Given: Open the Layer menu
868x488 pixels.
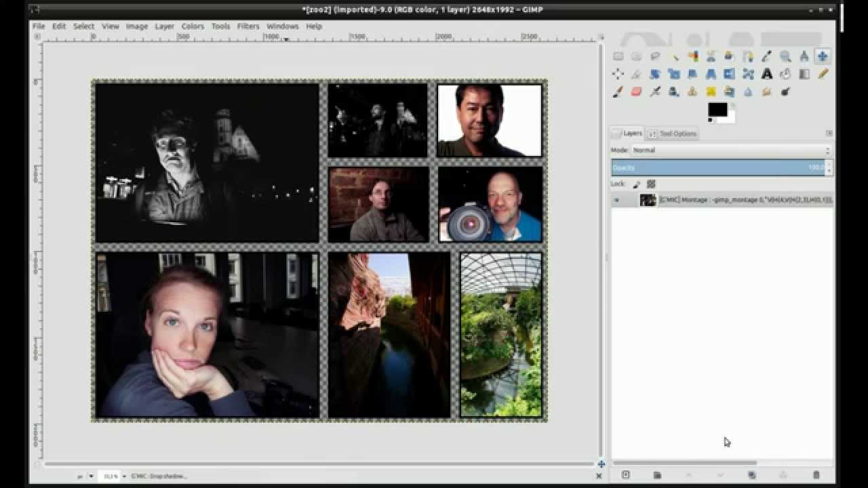Looking at the screenshot, I should pos(165,26).
